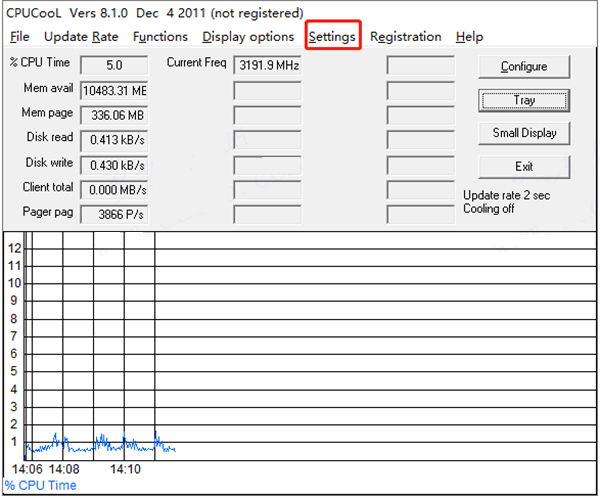600x498 pixels.
Task: Click the Disk write value 0.430 kB/s
Action: pos(114,165)
